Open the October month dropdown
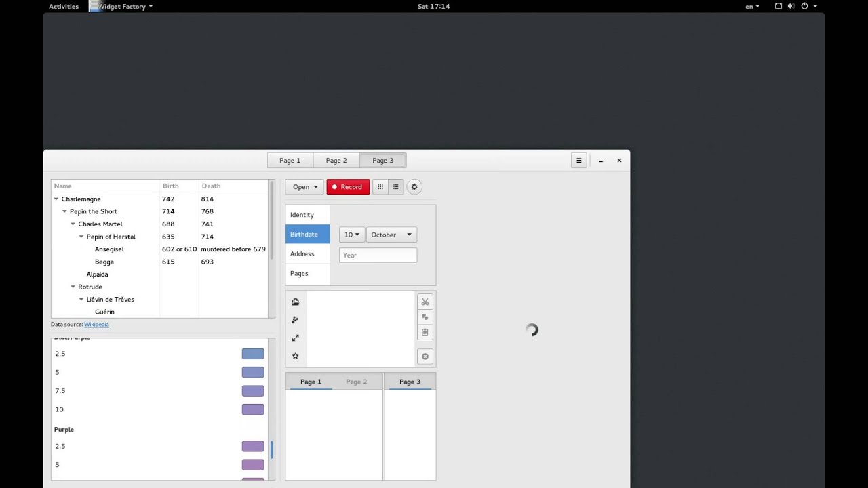This screenshot has height=488, width=868. [x=391, y=235]
